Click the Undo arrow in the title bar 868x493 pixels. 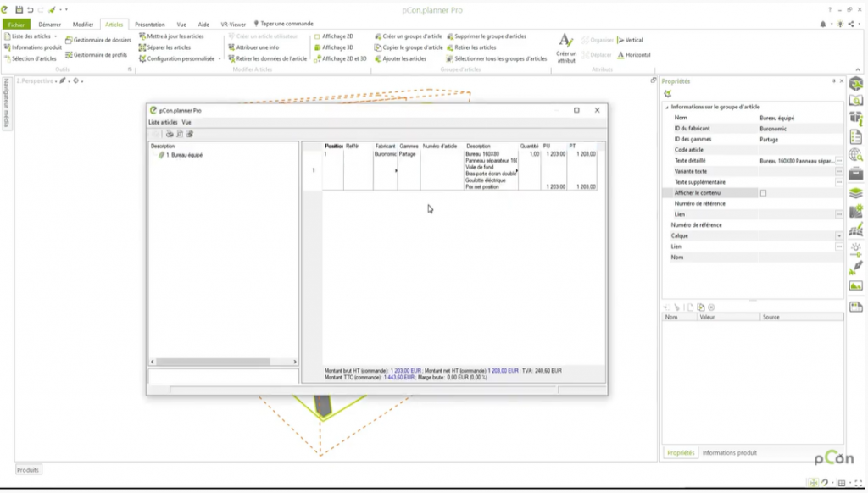30,10
